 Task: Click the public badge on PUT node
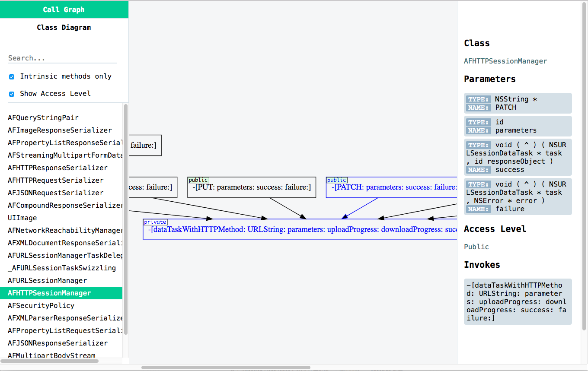coord(198,180)
